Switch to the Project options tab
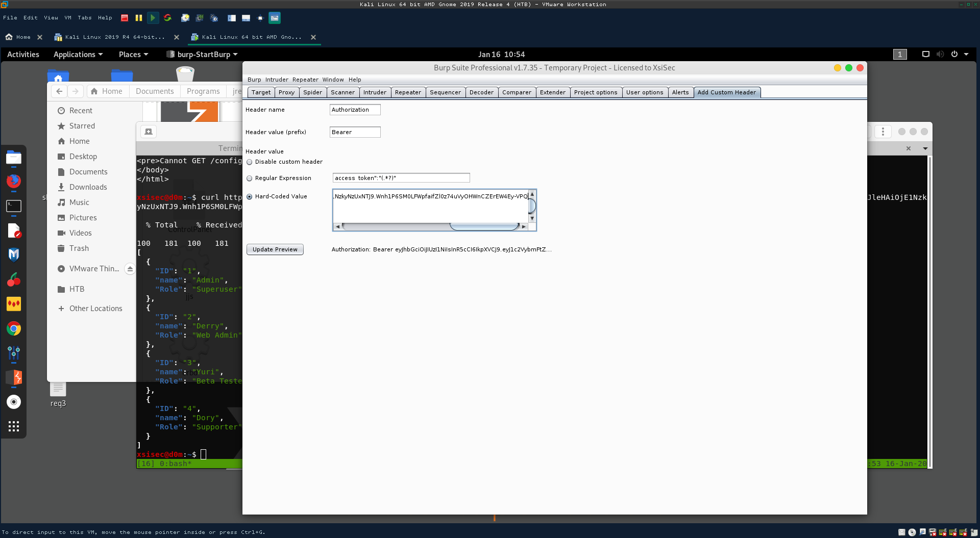Viewport: 980px width, 538px height. point(595,92)
